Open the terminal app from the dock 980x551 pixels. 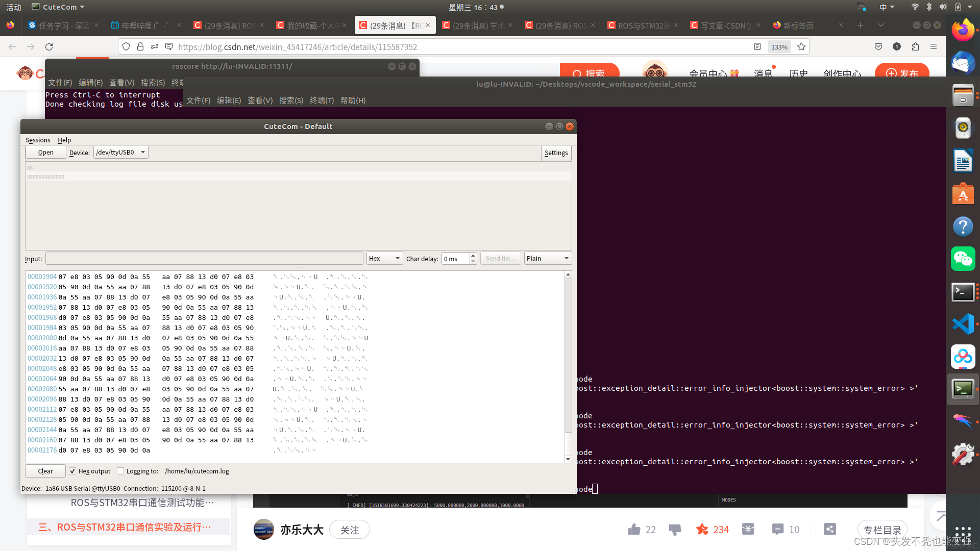coord(963,292)
